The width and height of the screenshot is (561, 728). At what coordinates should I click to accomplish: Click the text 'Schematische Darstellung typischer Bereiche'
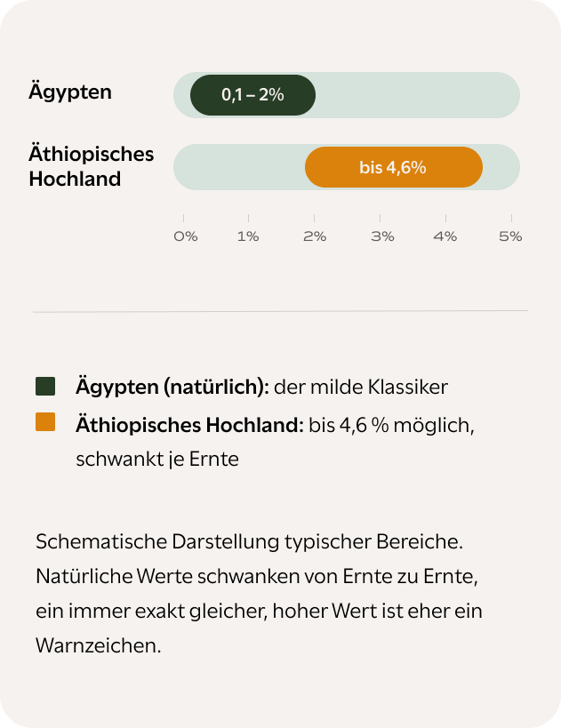[248, 542]
